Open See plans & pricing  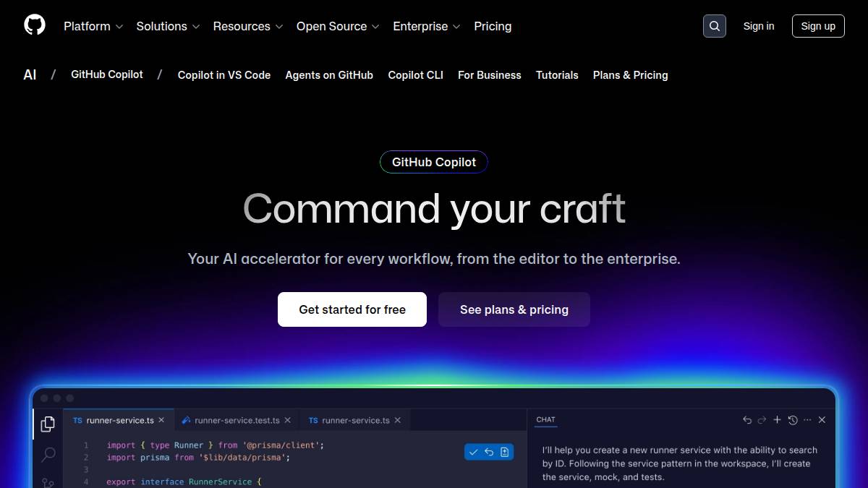point(514,309)
